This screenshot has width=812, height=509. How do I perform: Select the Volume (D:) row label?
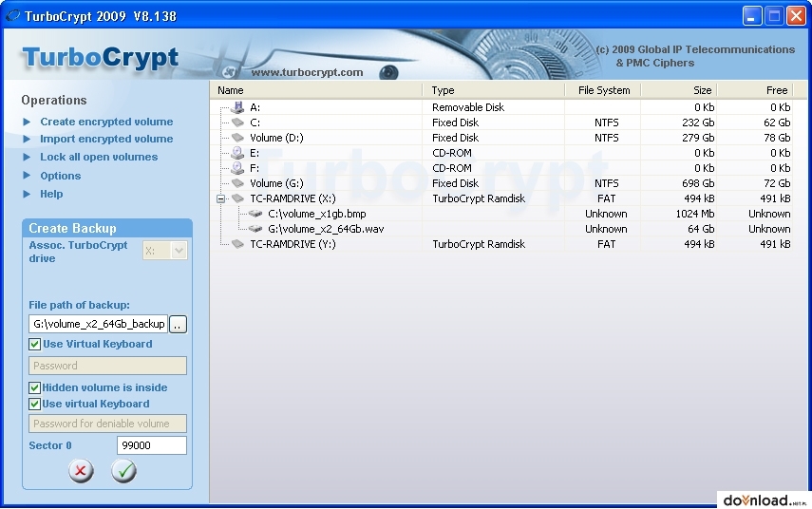pyautogui.click(x=276, y=138)
